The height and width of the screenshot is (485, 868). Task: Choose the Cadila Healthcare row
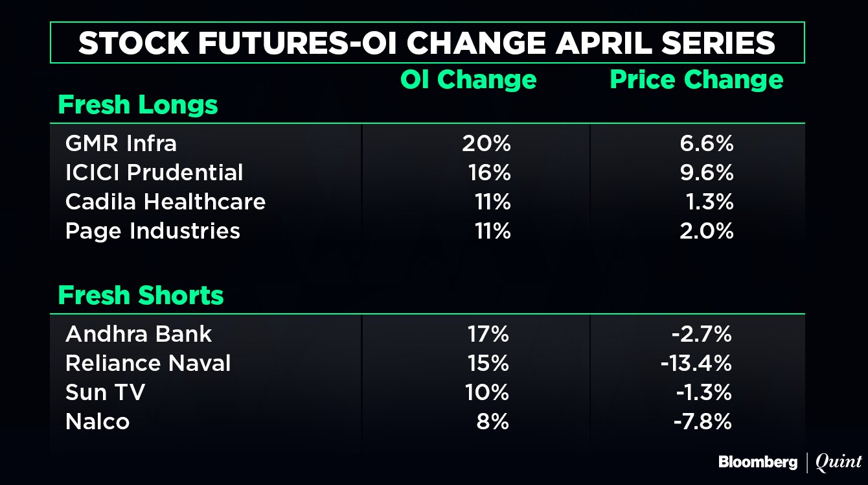pyautogui.click(x=165, y=202)
